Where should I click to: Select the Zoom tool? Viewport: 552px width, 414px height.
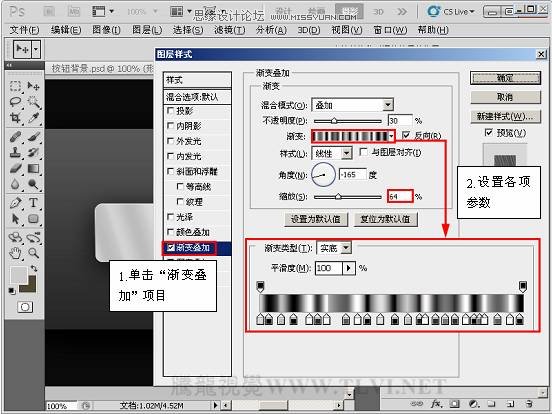(x=33, y=253)
